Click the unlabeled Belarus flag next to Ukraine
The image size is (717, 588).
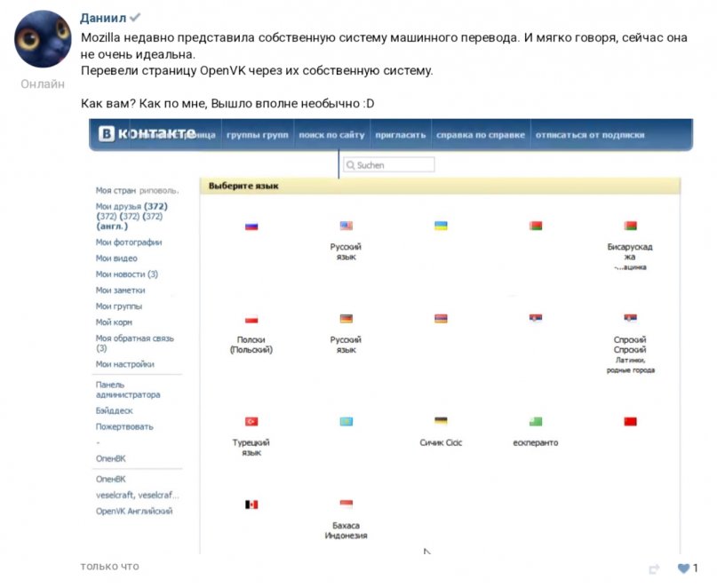[x=536, y=226]
